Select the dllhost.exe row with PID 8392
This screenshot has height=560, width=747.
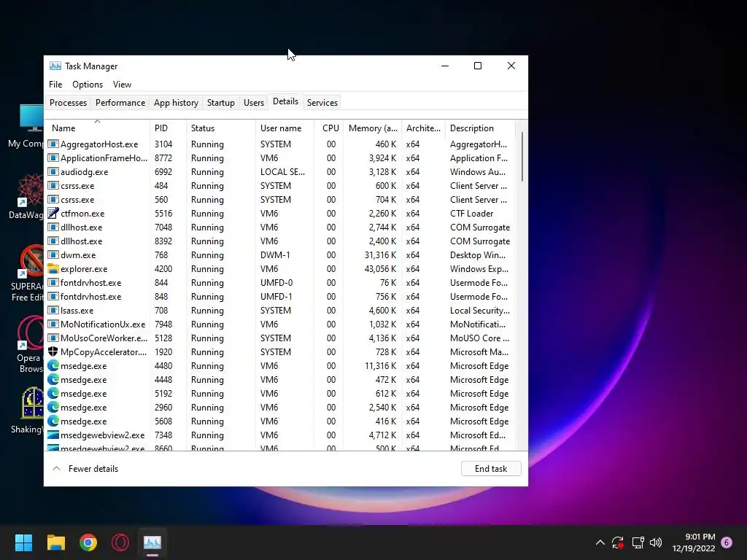pyautogui.click(x=281, y=241)
